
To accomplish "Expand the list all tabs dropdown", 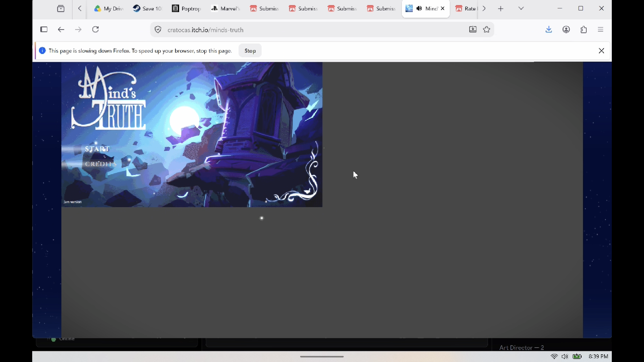I will [x=521, y=8].
